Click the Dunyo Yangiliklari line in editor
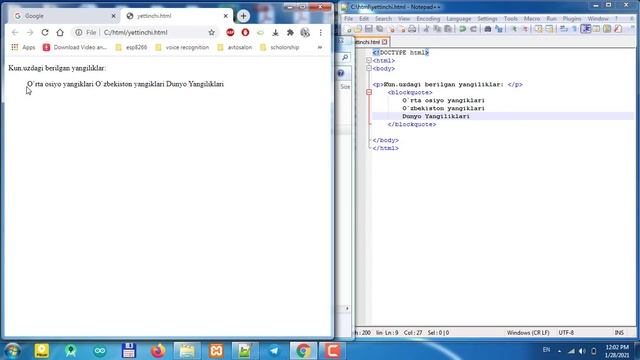The width and height of the screenshot is (640, 360). tap(436, 116)
